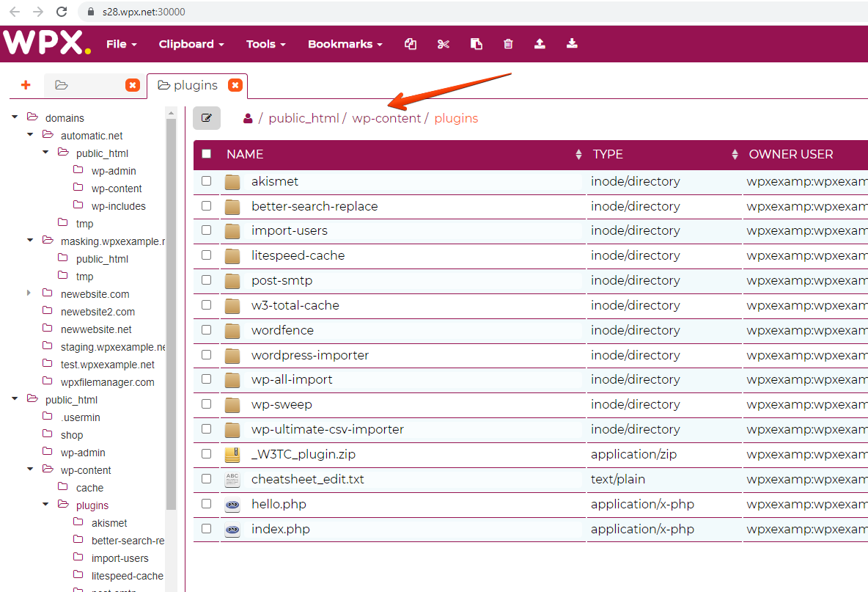Click plugins in breadcrumb

[x=456, y=119]
